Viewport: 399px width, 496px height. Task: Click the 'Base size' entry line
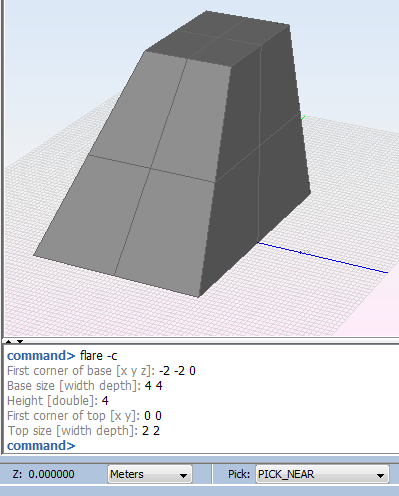tap(85, 386)
